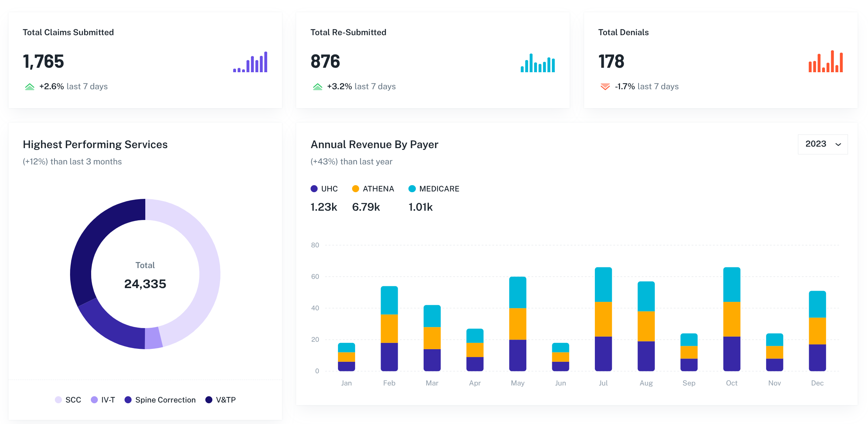This screenshot has height=424, width=868.
Task: Click V&TP dark navy legend dot
Action: pyautogui.click(x=209, y=400)
